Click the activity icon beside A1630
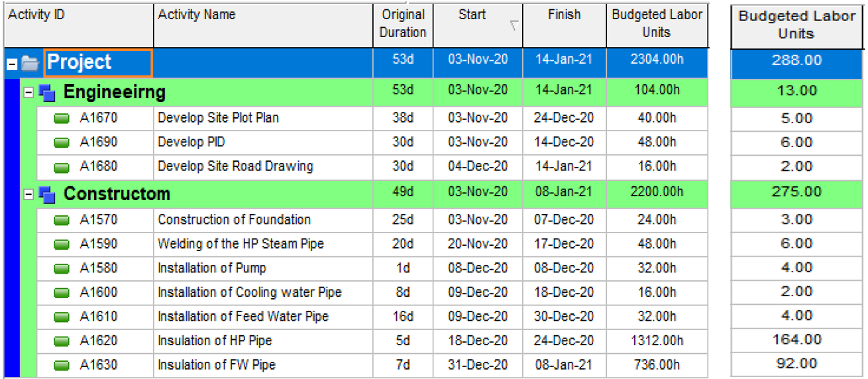 [62, 366]
